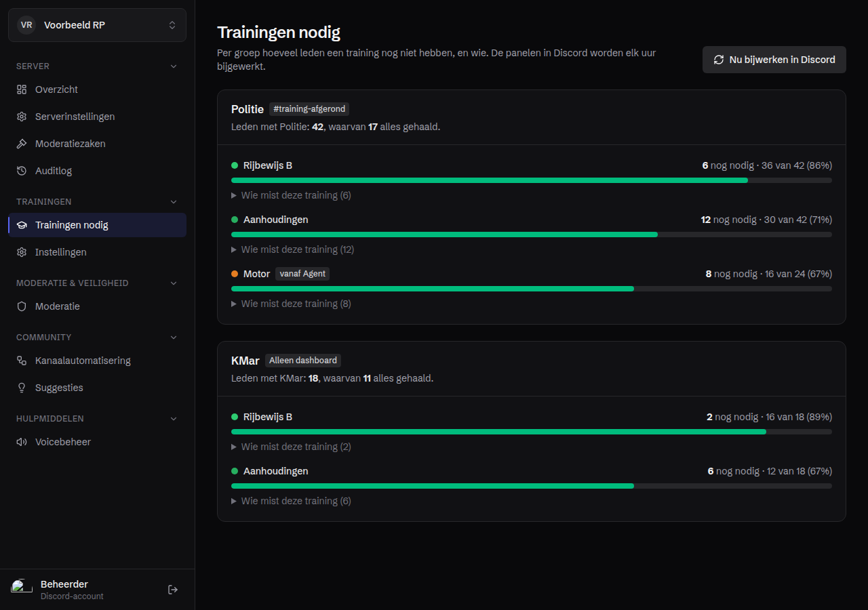Open Kanaalautomatisering workflow icon
This screenshot has width=868, height=610.
(x=22, y=361)
